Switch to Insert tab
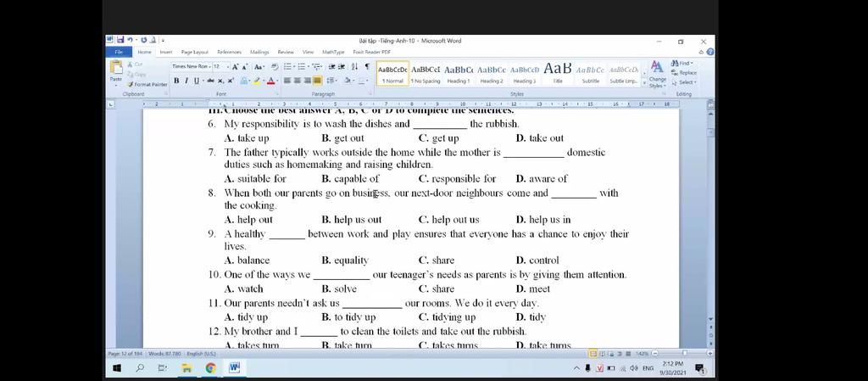 pos(165,52)
